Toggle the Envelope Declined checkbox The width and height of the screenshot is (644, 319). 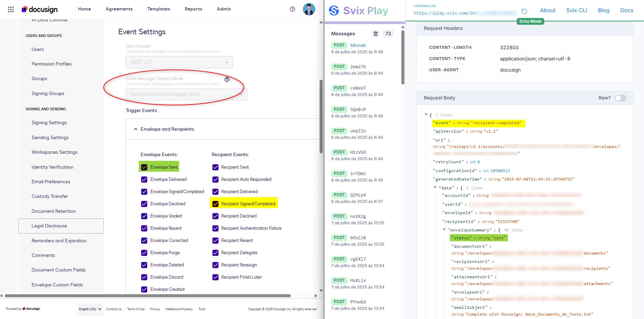pos(144,204)
